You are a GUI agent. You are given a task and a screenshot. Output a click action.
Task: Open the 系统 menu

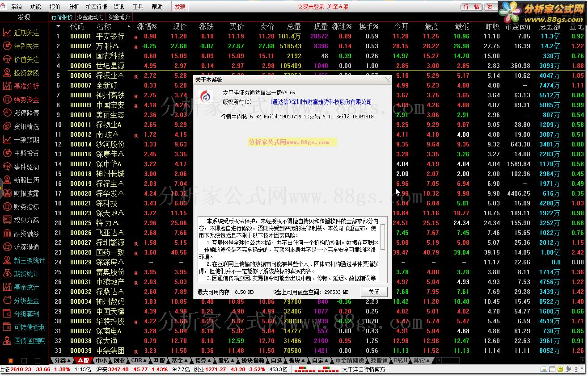(17, 7)
